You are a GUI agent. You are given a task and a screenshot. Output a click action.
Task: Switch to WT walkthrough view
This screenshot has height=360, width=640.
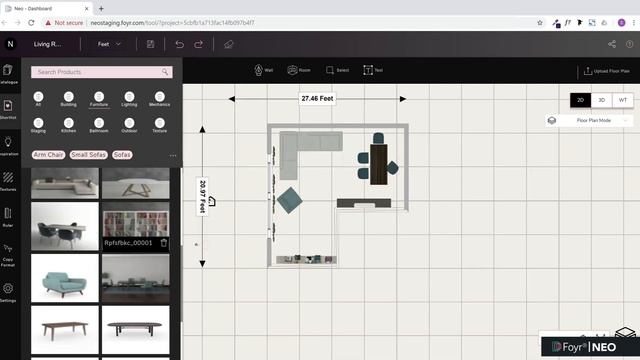(x=622, y=100)
